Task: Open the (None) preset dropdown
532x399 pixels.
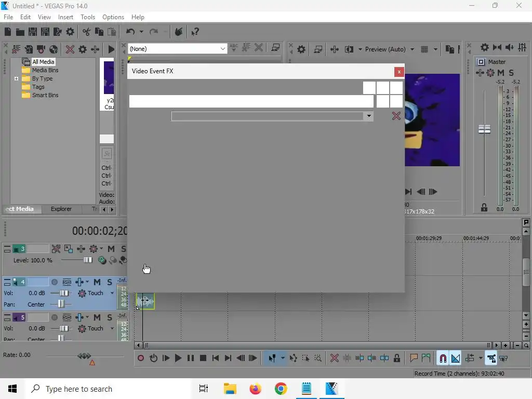Action: [x=222, y=49]
